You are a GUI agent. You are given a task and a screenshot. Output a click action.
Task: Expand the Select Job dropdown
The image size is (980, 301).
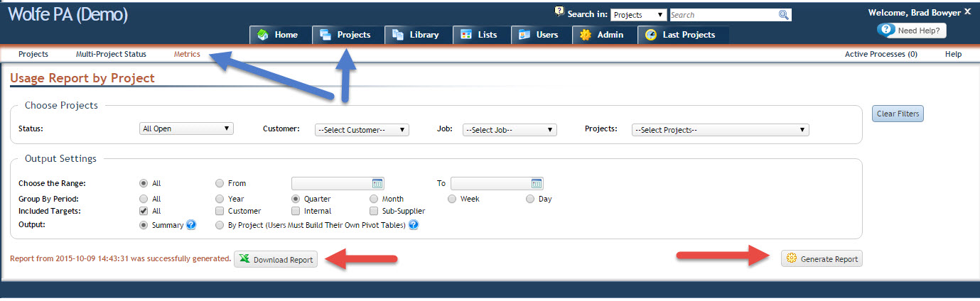tap(510, 130)
